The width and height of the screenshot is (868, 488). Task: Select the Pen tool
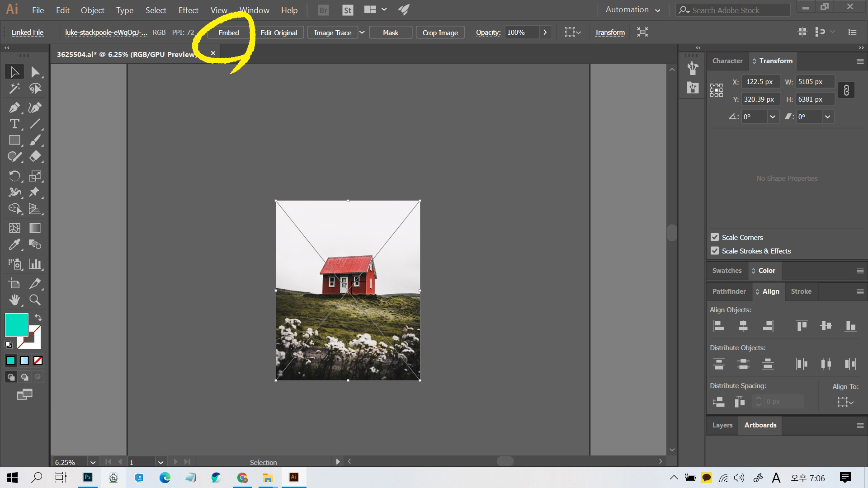pos(14,108)
